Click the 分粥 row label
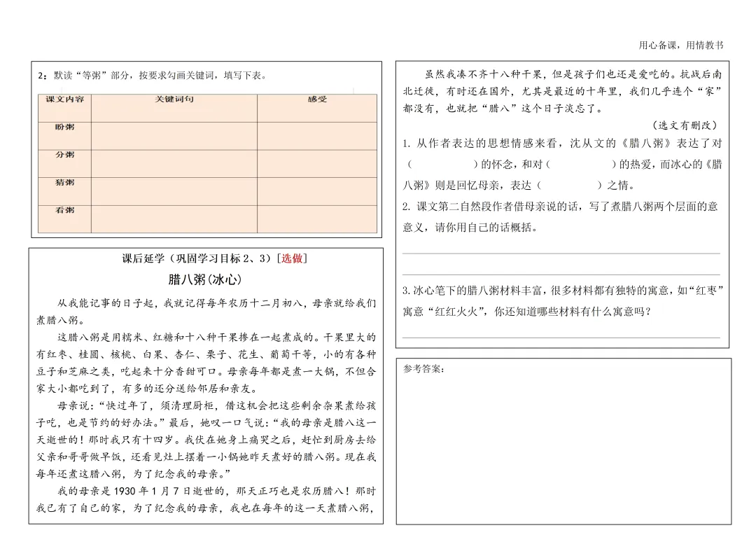 [64, 154]
